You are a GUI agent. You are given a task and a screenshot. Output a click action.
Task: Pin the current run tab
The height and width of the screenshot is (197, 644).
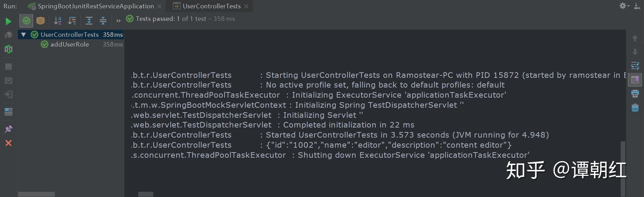[x=8, y=129]
